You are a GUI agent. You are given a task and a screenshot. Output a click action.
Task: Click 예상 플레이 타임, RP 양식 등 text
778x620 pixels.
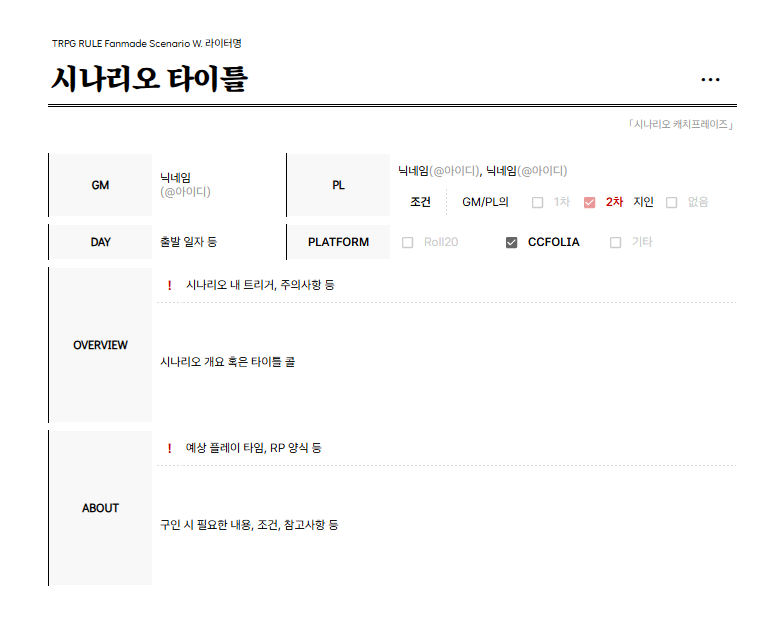pos(254,448)
